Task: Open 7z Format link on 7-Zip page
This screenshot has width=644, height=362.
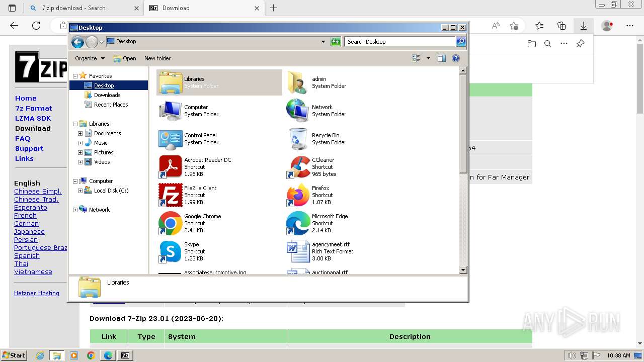Action: click(x=33, y=108)
